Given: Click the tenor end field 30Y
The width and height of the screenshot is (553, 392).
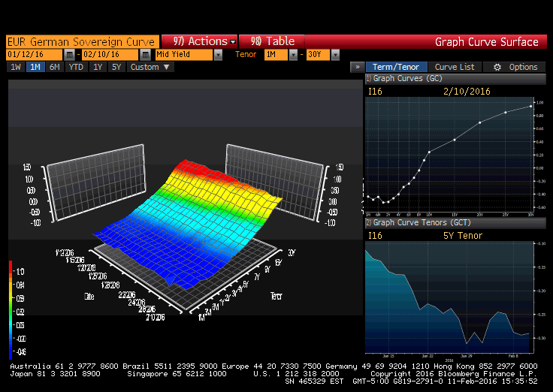Looking at the screenshot, I should tap(318, 55).
